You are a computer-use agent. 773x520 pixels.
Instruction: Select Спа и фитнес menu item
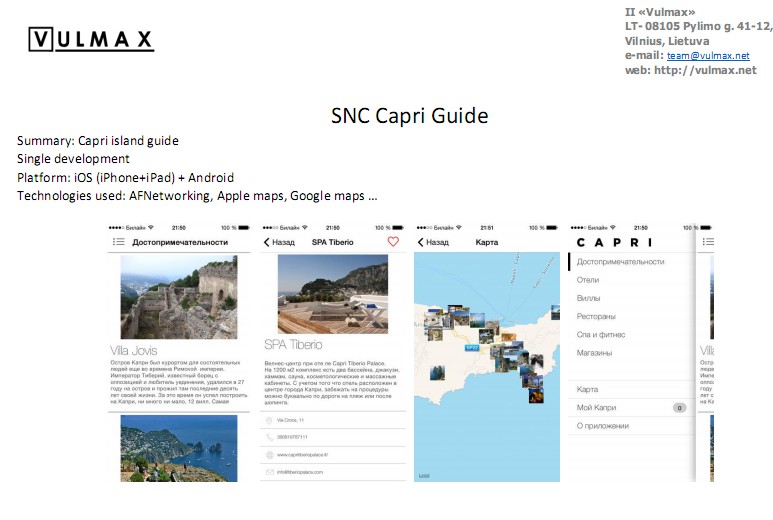click(x=600, y=335)
